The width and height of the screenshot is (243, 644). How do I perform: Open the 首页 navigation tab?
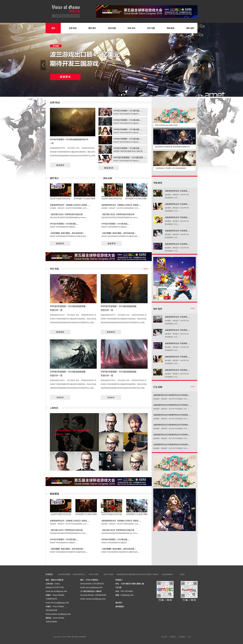point(53,28)
